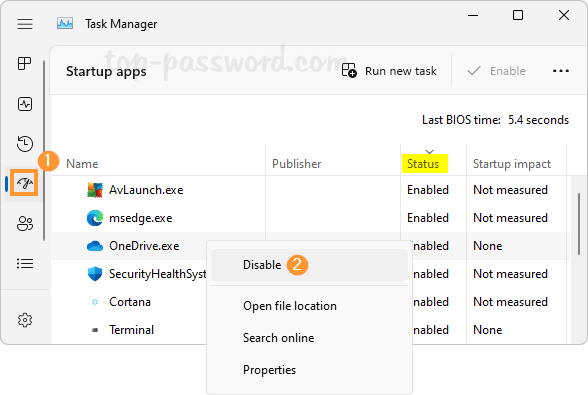The height and width of the screenshot is (395, 588).
Task: Select the AvLaunch.exe startup row
Action: coord(310,190)
